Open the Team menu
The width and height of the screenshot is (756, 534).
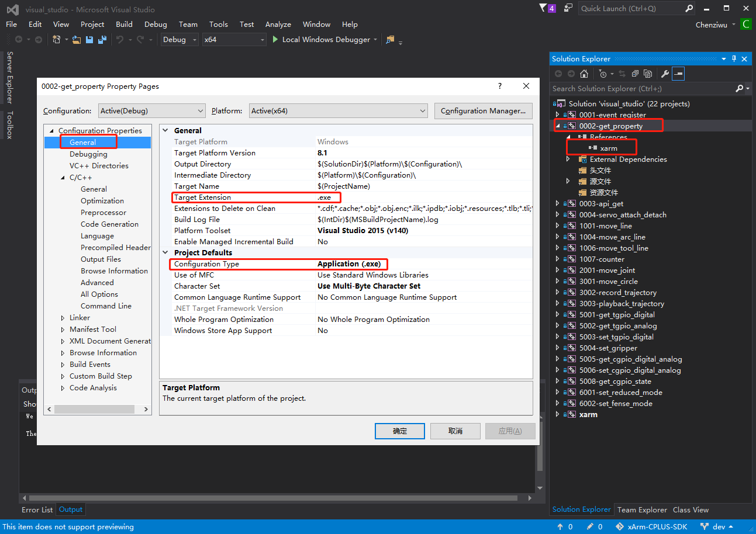point(188,25)
